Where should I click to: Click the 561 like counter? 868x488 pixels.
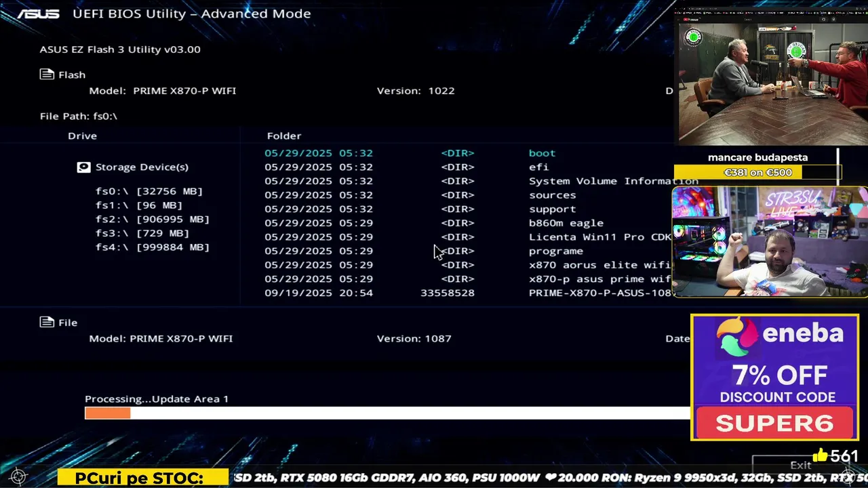click(845, 456)
